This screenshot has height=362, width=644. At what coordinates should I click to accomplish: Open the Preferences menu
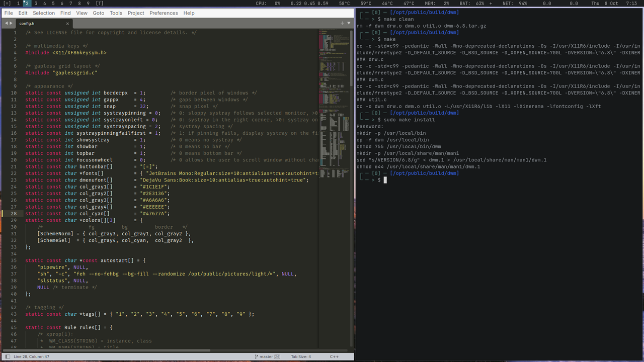click(164, 13)
